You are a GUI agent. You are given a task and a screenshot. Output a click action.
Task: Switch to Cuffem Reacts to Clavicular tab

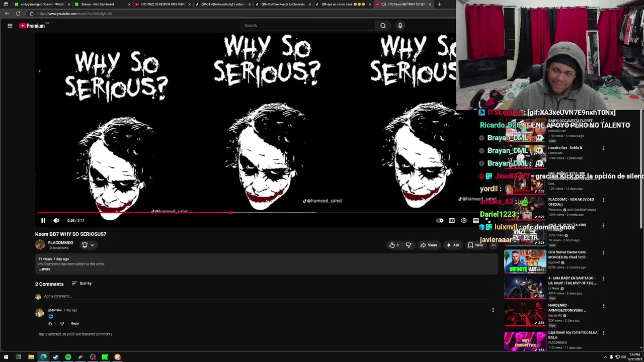pos(282,4)
